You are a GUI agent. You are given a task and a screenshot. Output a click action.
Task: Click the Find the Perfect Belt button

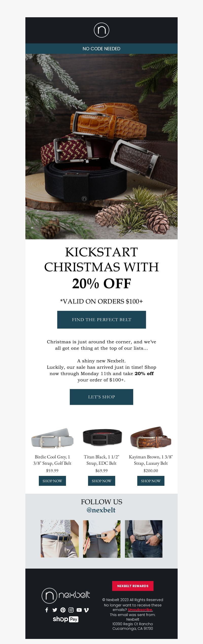(x=101, y=319)
